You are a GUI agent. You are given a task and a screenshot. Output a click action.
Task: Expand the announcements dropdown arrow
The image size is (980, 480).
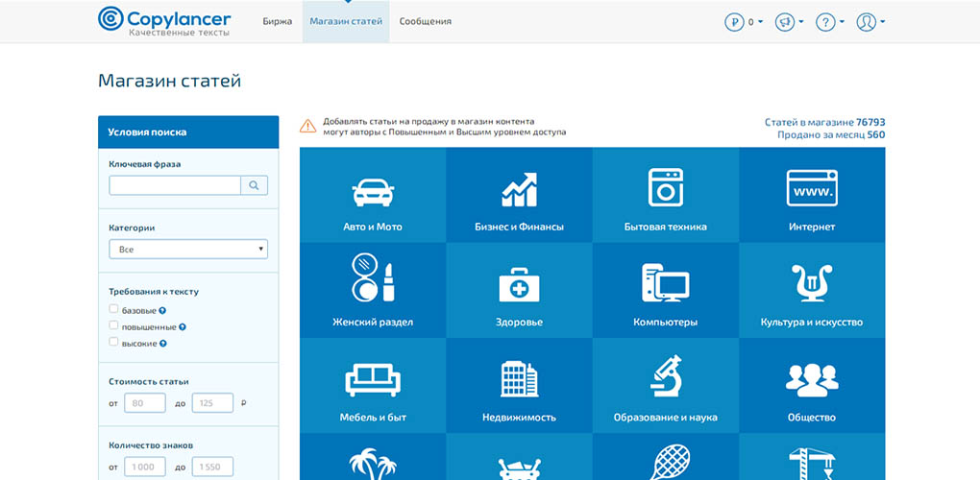[801, 22]
